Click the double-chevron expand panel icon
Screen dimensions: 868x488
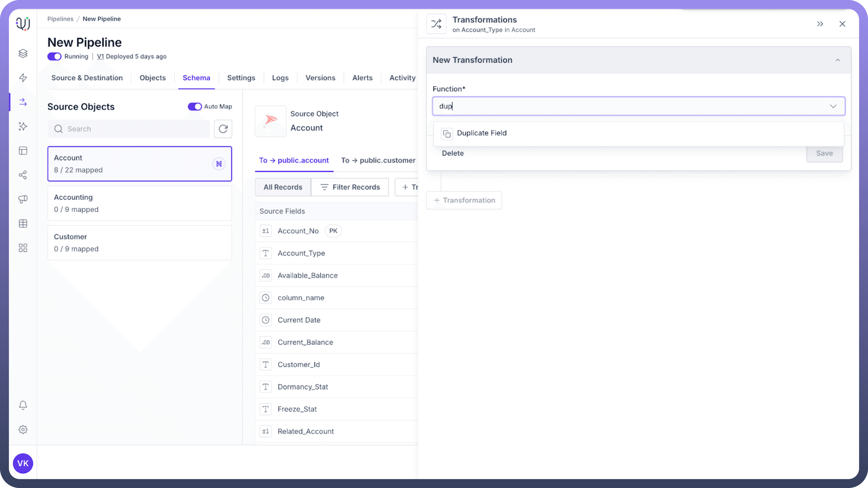pos(820,24)
